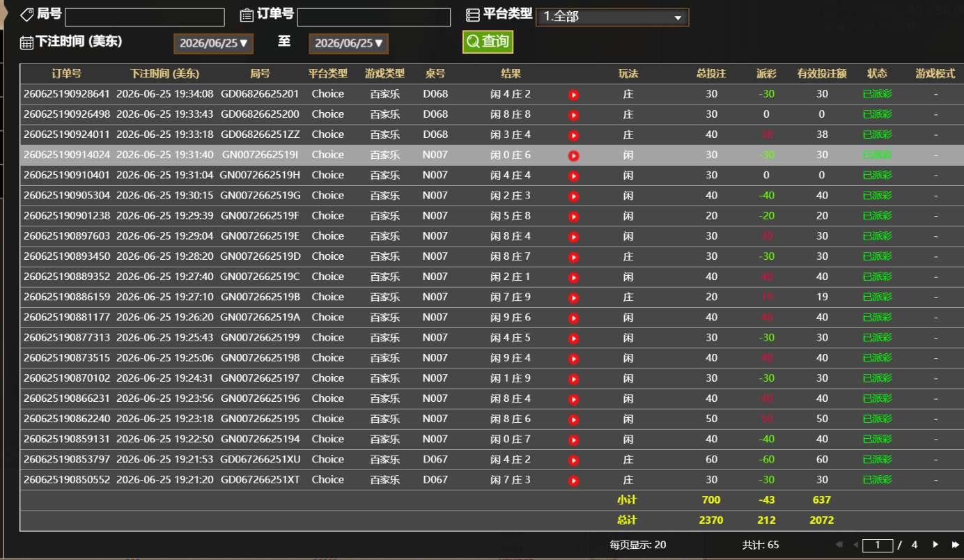Play video replay for order 260625190850552
The width and height of the screenshot is (964, 560).
[574, 481]
